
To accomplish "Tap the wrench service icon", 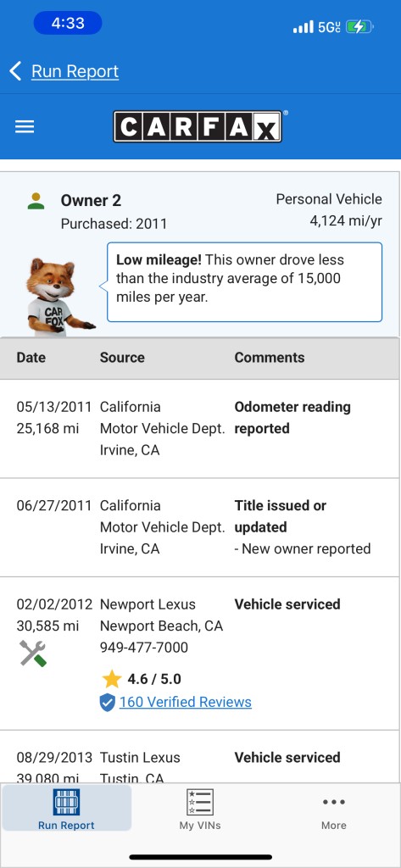I will point(33,654).
